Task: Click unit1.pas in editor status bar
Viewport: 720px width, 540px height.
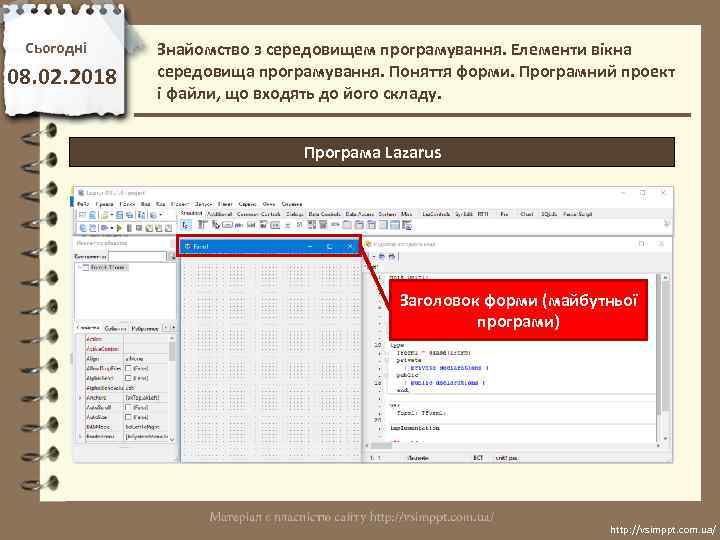Action: click(506, 458)
